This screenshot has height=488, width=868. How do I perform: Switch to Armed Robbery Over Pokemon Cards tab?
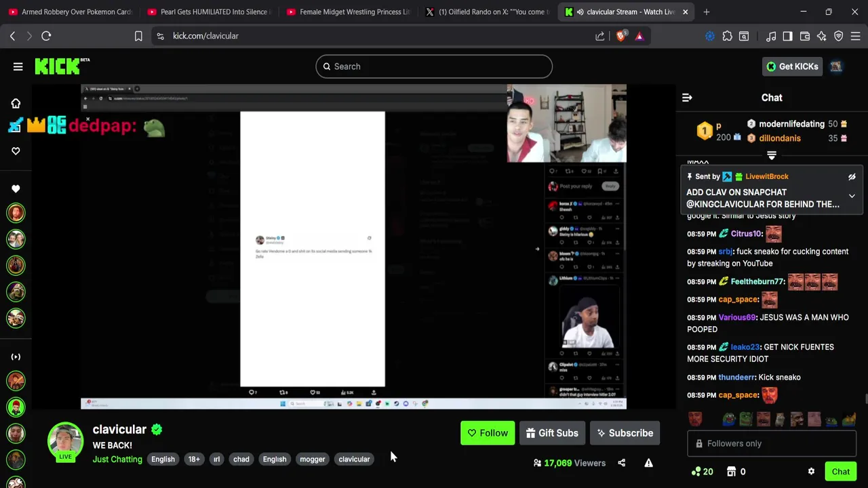tap(69, 12)
